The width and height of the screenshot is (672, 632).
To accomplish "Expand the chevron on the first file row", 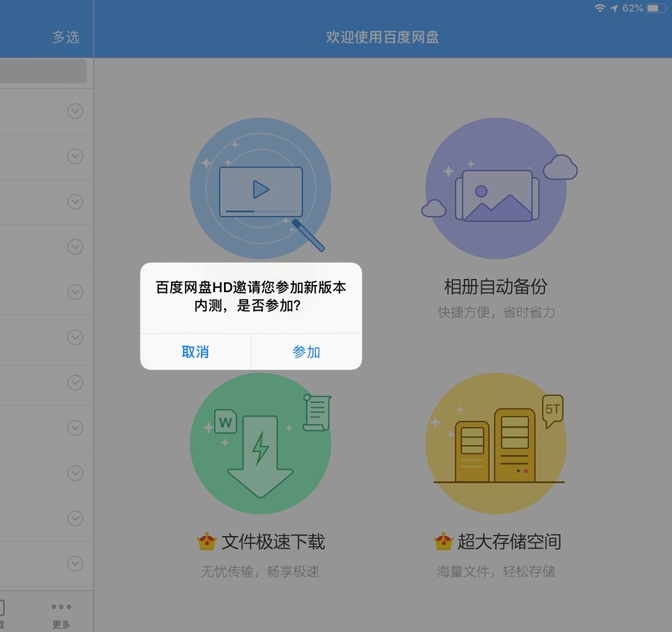I will pos(75,111).
